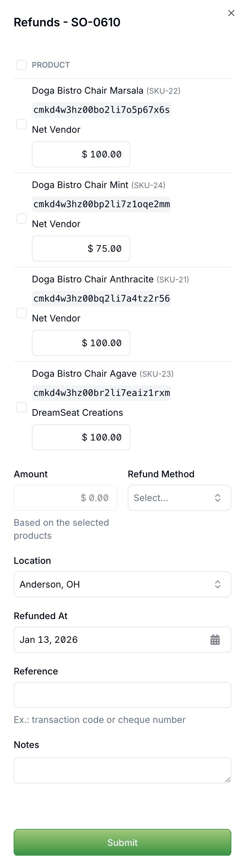245x868 pixels.
Task: Focus the Reference text field
Action: (x=122, y=695)
